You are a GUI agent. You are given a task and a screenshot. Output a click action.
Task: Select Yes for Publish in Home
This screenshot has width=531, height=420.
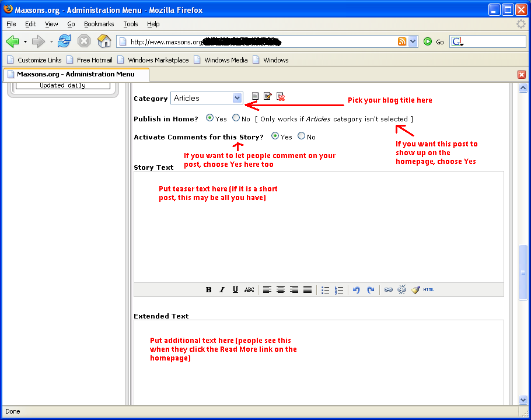pyautogui.click(x=210, y=118)
